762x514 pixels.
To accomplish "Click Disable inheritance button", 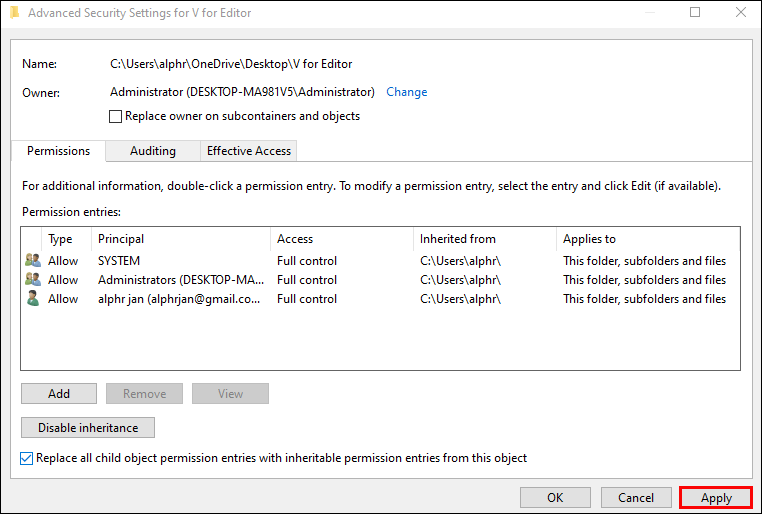I will tap(88, 427).
